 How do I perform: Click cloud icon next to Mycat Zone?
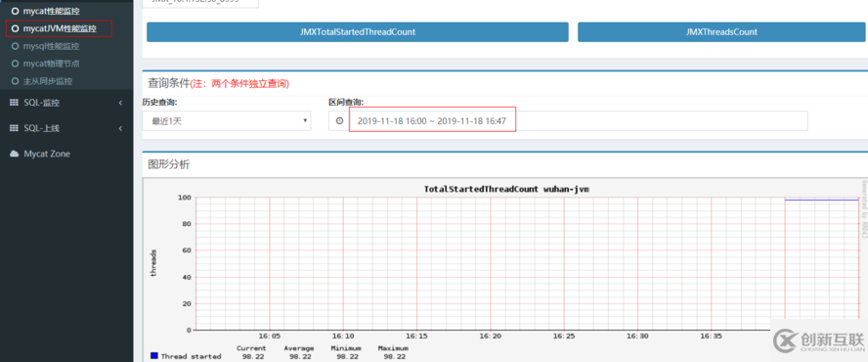click(x=15, y=154)
